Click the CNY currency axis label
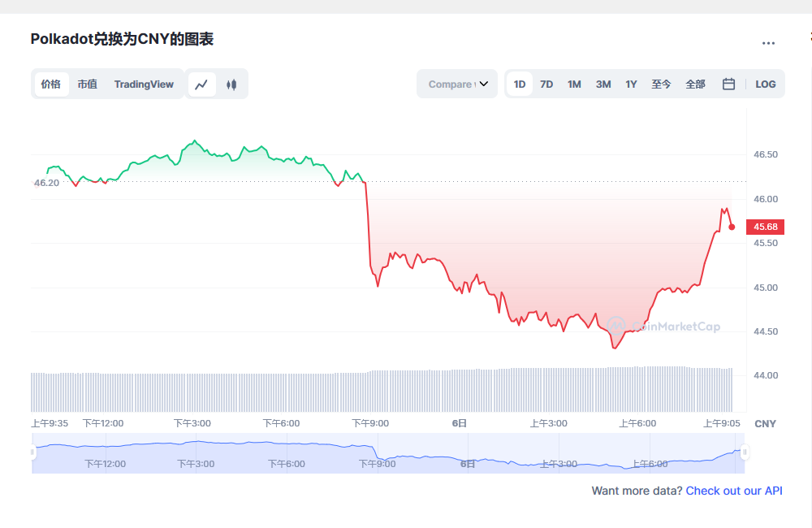This screenshot has height=528, width=812. pos(766,424)
